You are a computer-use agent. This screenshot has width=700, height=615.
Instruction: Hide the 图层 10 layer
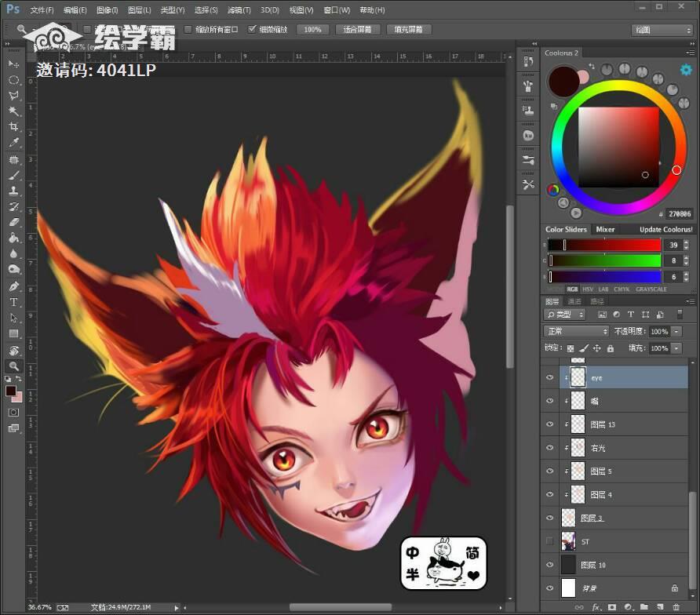(550, 565)
